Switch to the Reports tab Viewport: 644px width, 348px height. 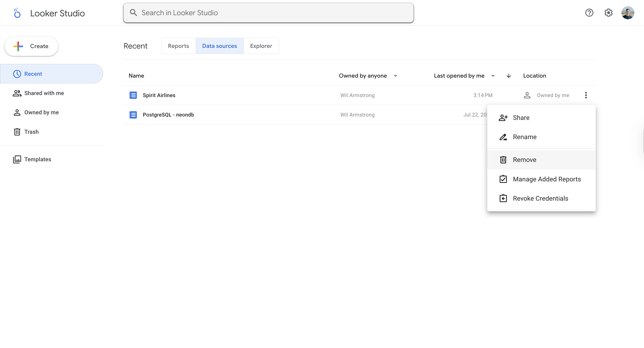tap(178, 46)
